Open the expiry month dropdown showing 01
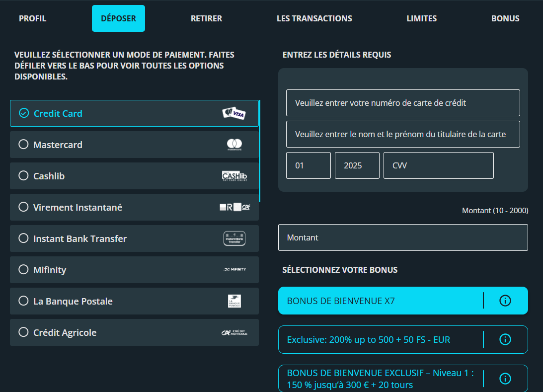The width and height of the screenshot is (543, 392). click(x=308, y=165)
